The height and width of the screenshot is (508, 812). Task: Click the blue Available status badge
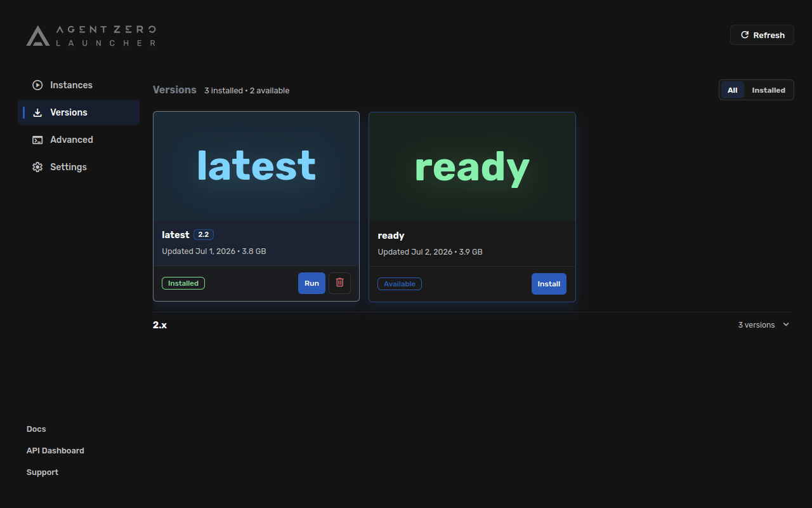click(x=400, y=284)
